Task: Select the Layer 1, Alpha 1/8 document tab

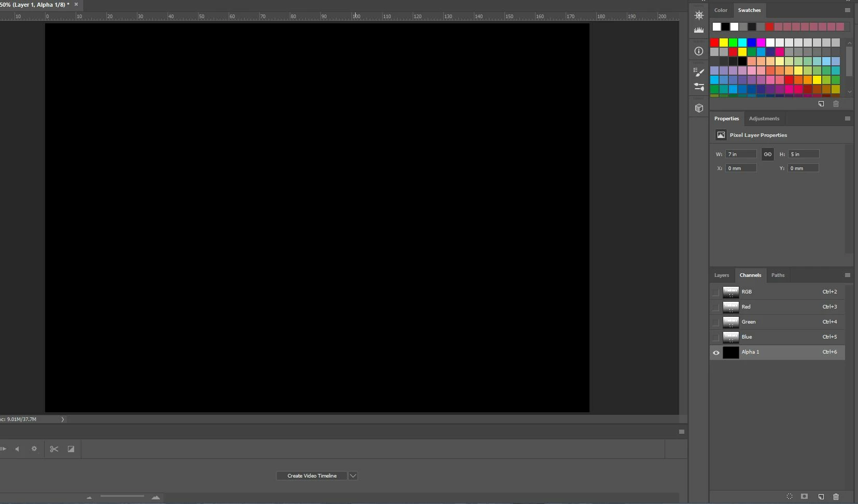Action: pyautogui.click(x=35, y=4)
